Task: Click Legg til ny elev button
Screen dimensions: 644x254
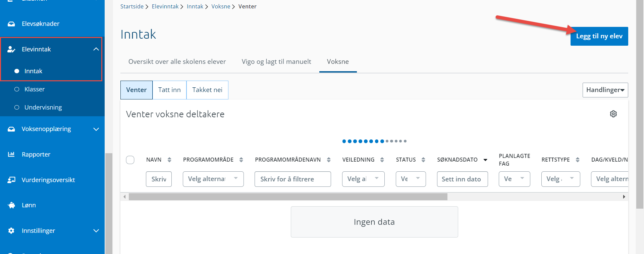Action: click(x=599, y=36)
